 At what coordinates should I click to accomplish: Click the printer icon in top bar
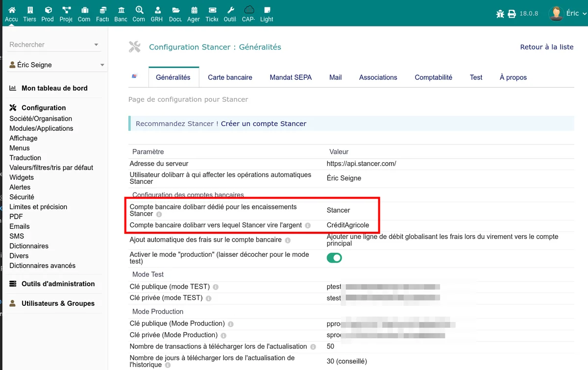(512, 14)
